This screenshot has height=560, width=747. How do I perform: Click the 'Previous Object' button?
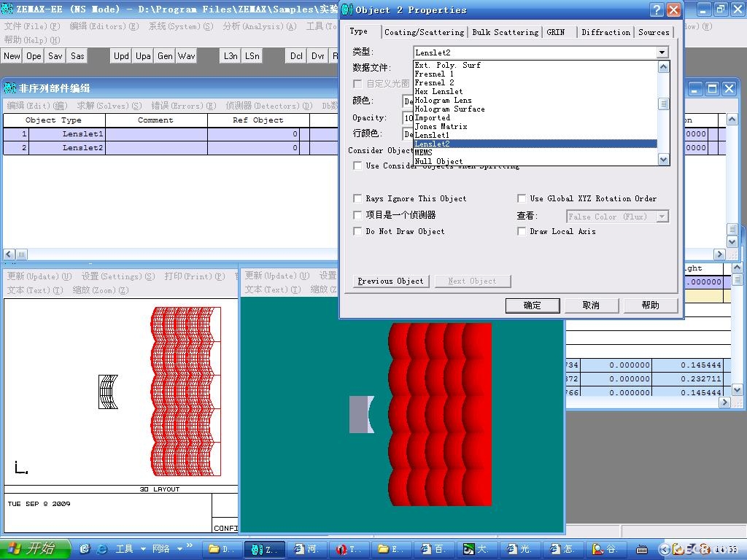click(x=391, y=281)
